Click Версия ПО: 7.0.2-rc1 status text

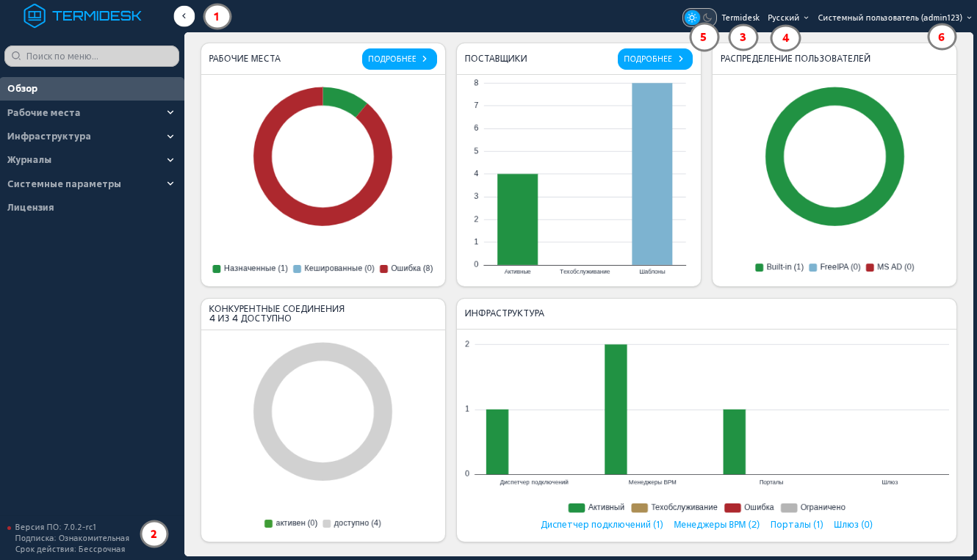click(56, 527)
